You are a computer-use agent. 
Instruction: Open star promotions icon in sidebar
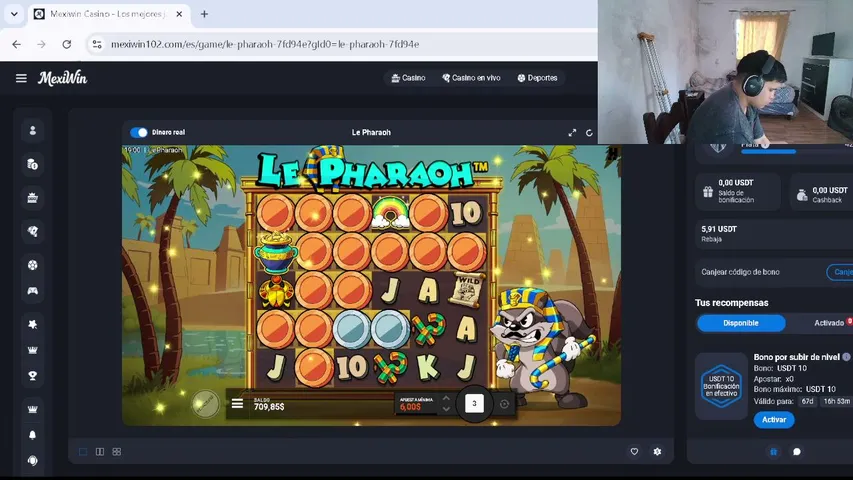(33, 324)
